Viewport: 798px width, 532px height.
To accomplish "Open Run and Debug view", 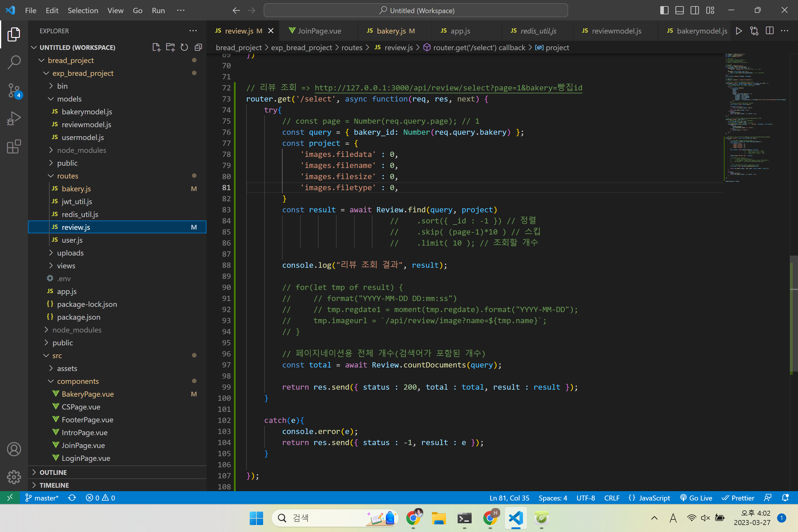I will click(14, 119).
